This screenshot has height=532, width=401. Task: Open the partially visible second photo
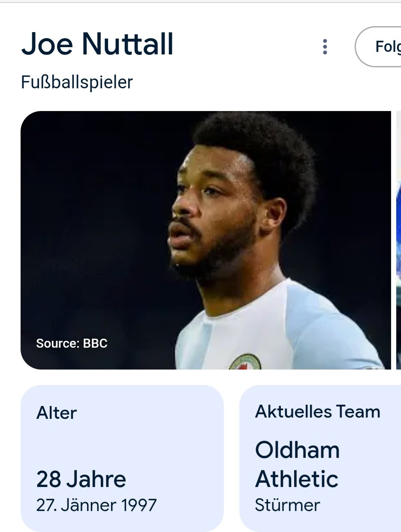coord(398,240)
